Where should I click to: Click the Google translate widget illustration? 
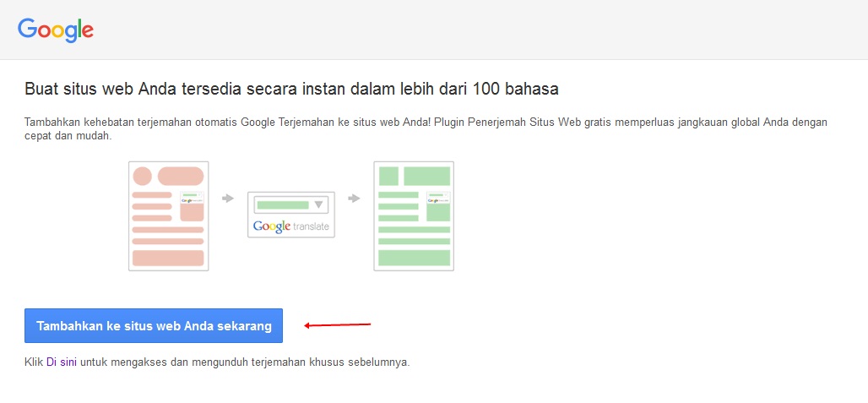pyautogui.click(x=291, y=215)
